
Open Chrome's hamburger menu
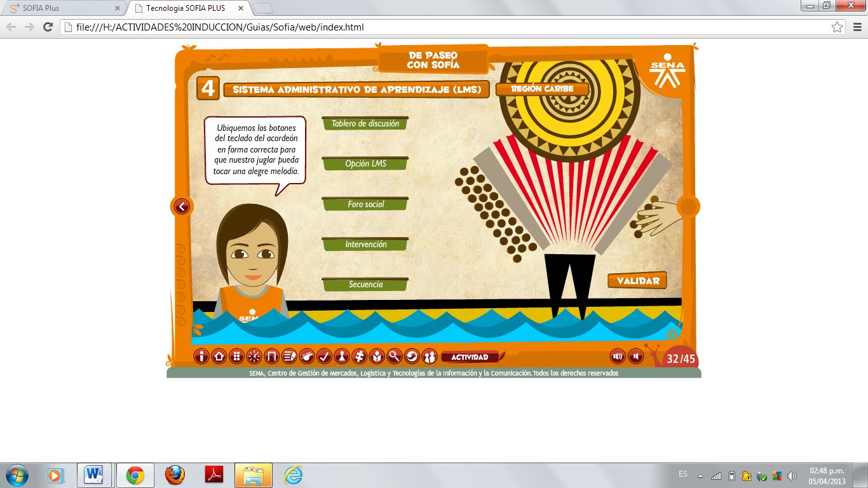[856, 27]
